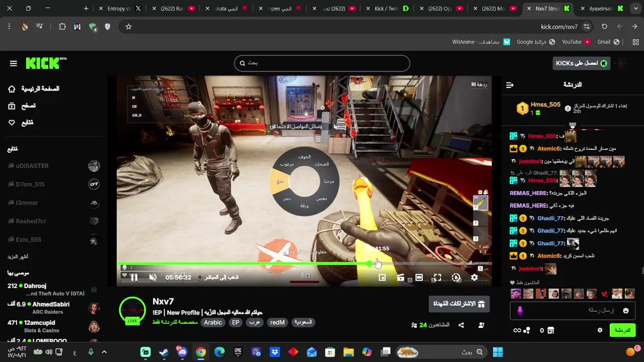Image resolution: width=644 pixels, height=362 pixels.
Task: Open Discord from the taskbar
Action: click(x=182, y=352)
